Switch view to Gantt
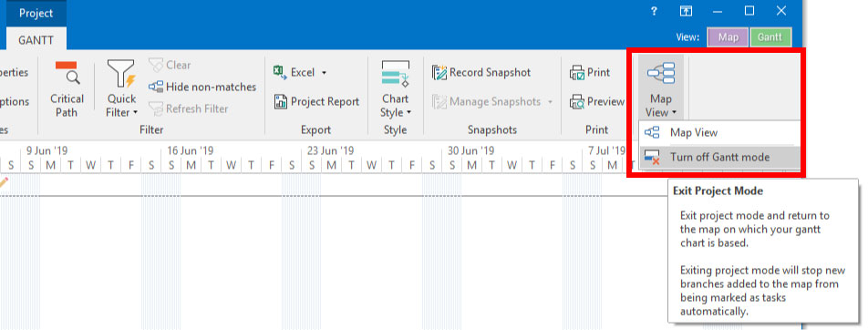Screen dimensions: 868x330 (x=770, y=37)
